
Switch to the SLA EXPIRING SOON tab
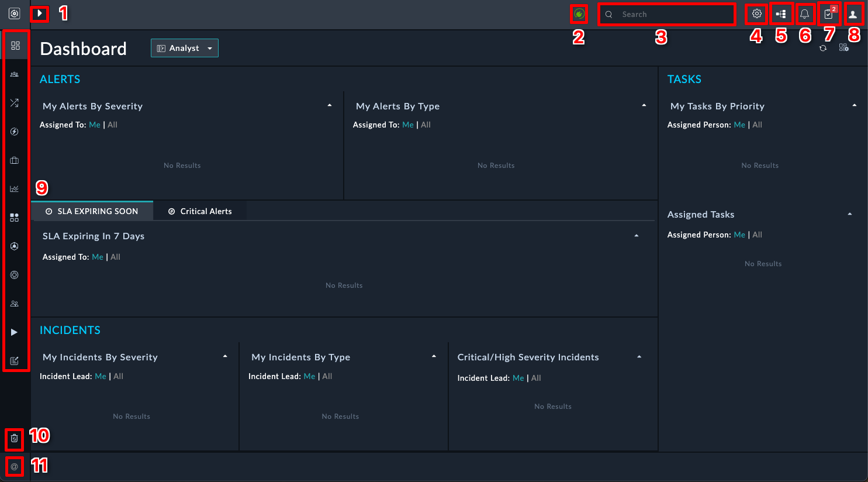click(92, 211)
